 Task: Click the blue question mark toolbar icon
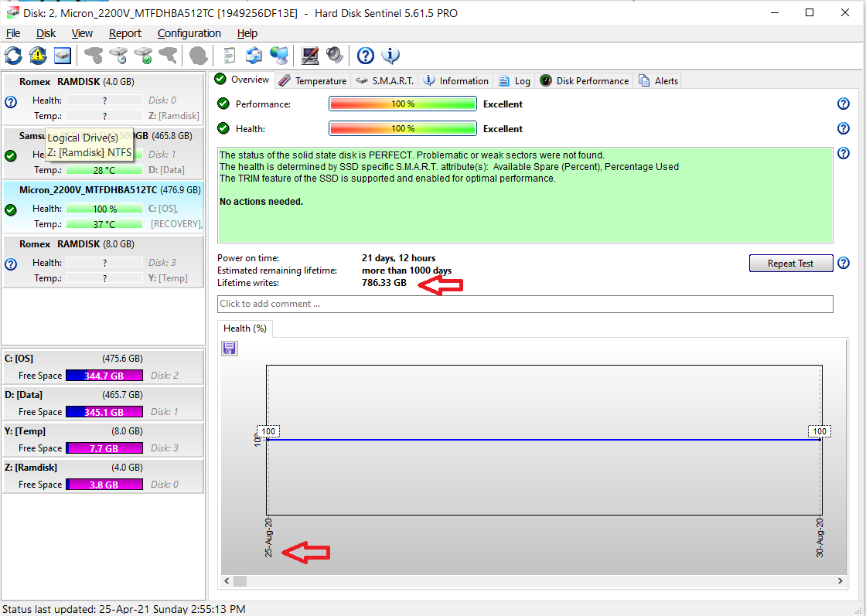click(366, 55)
